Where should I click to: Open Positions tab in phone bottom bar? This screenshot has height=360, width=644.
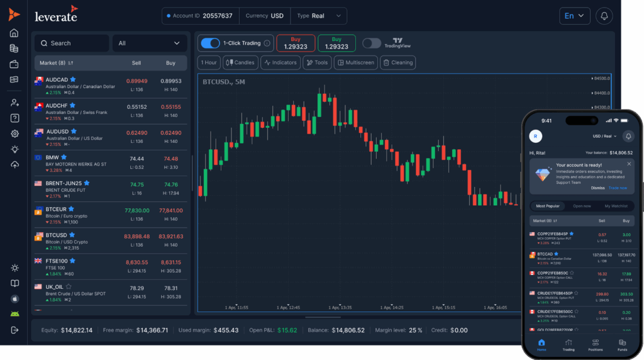point(595,344)
